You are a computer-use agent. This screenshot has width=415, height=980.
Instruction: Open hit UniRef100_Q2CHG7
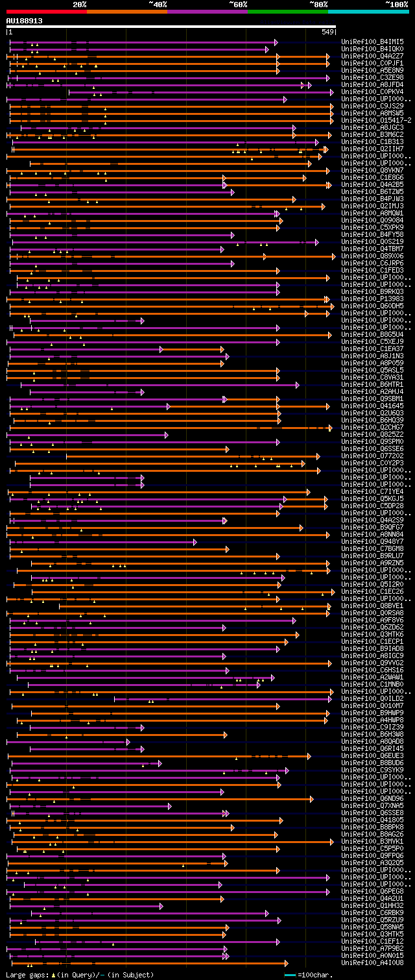point(372,427)
